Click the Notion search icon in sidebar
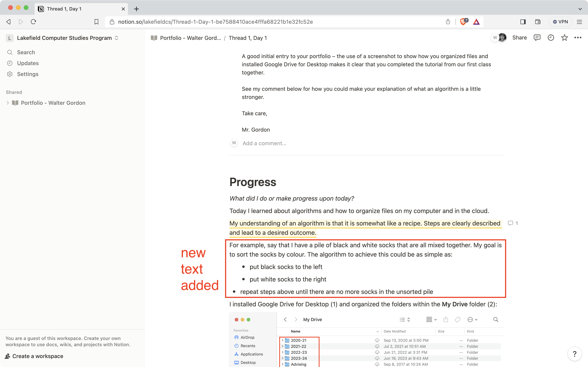Viewport: 588px width, 367px height. click(10, 52)
